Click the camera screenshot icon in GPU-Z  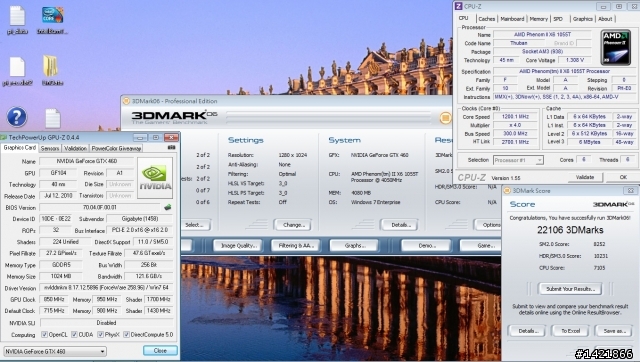click(171, 148)
